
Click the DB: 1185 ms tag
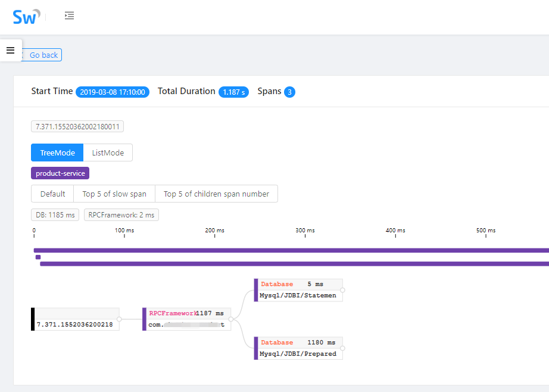(55, 215)
